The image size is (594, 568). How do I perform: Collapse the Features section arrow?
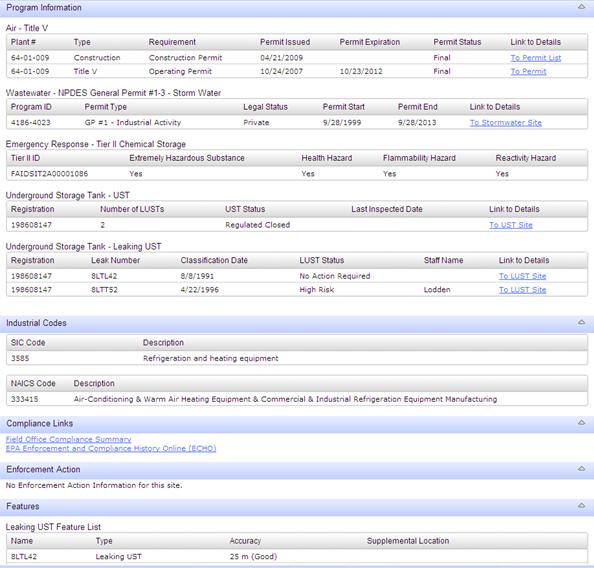(x=581, y=505)
